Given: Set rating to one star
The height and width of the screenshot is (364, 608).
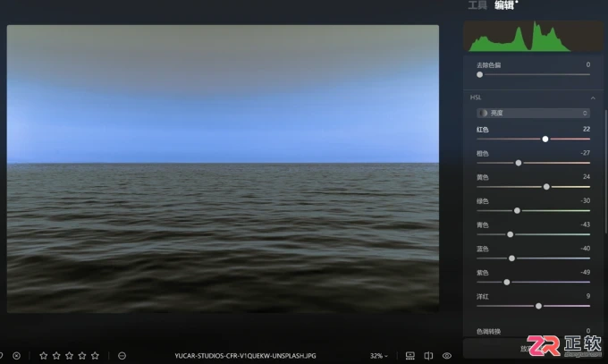Looking at the screenshot, I should 44,355.
